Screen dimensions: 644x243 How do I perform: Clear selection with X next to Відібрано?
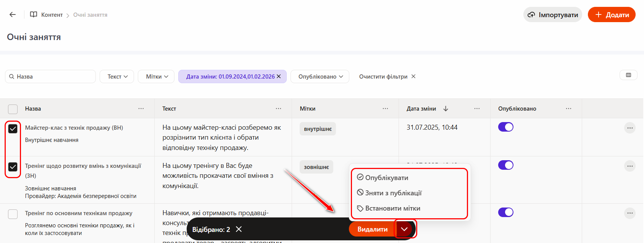coord(239,229)
